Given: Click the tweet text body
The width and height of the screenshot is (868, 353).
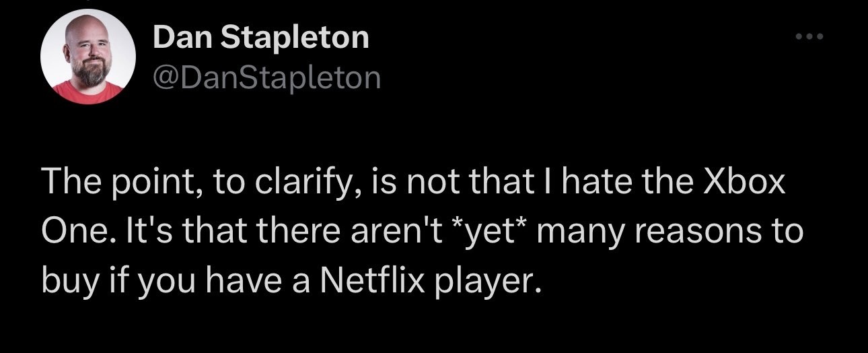Looking at the screenshot, I should click(x=417, y=234).
